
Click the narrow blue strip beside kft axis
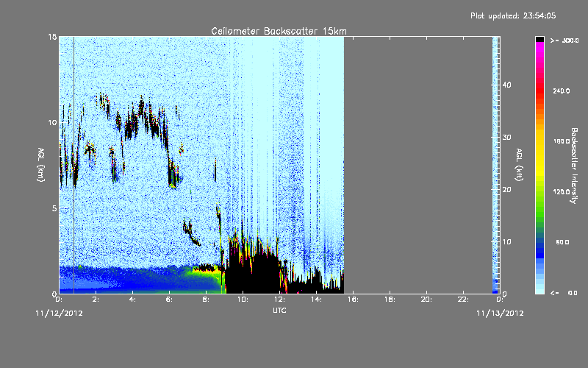click(x=495, y=165)
